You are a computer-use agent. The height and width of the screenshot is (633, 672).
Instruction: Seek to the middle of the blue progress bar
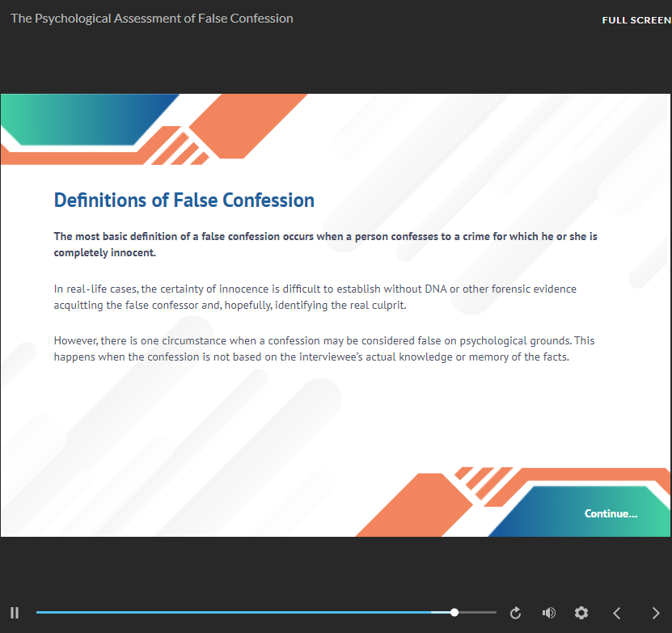point(245,613)
